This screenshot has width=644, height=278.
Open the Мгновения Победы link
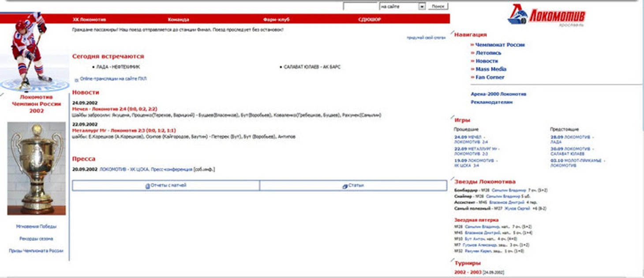36,226
